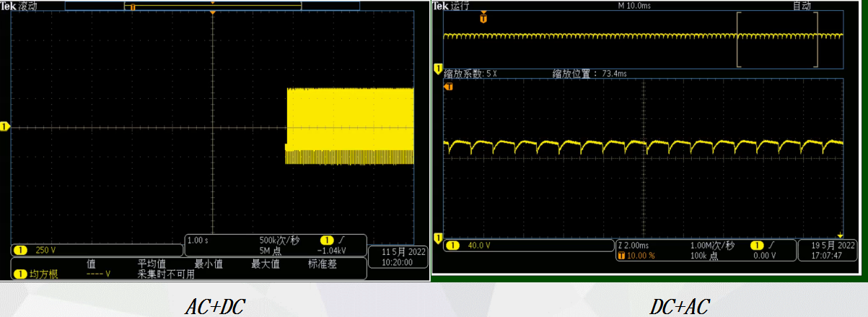Select the channel 1 badge beside 250 V

tap(21, 250)
